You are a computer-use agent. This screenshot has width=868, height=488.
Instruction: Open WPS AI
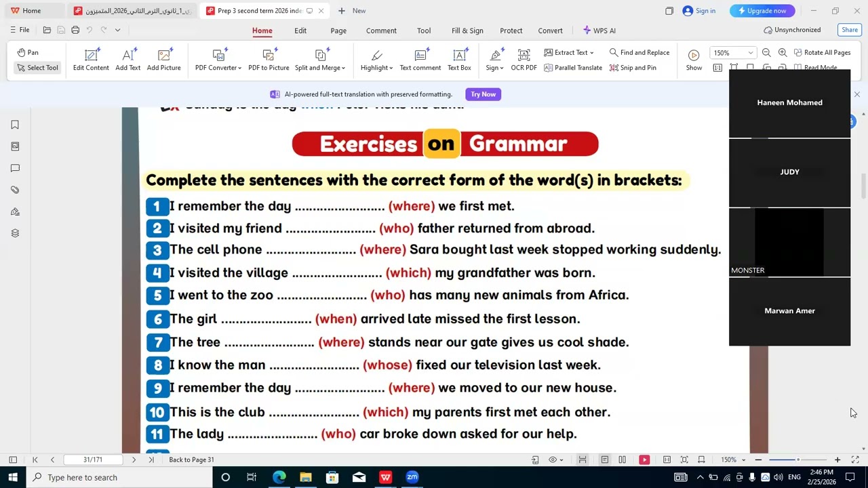coord(599,30)
